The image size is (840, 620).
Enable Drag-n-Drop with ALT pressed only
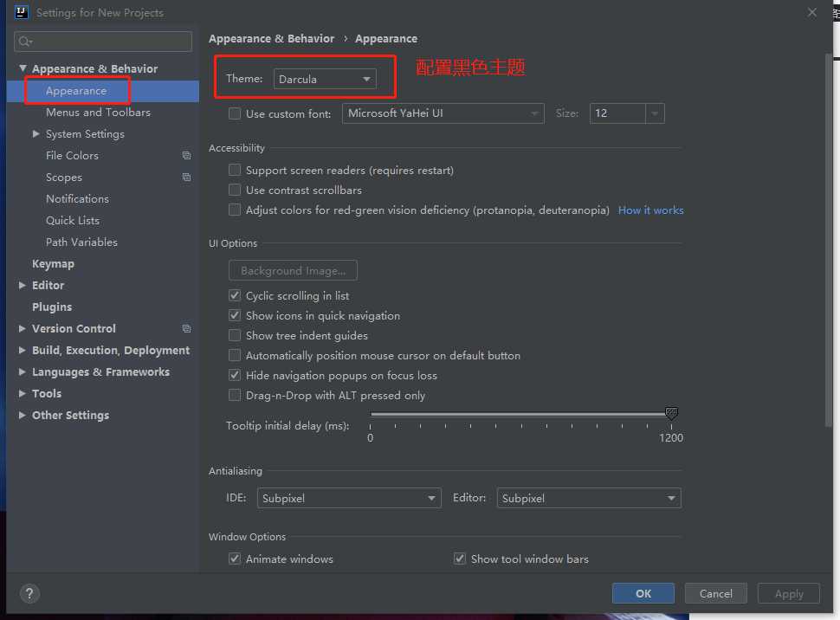pos(235,396)
